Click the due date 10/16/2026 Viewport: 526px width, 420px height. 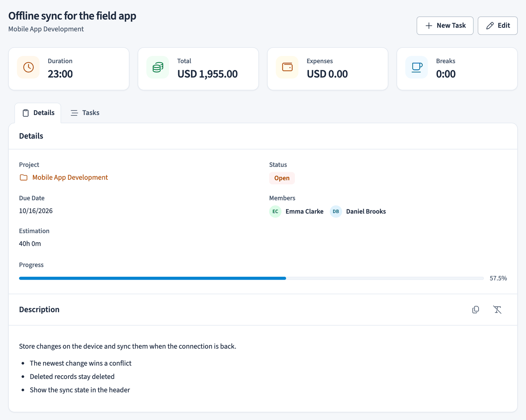36,211
